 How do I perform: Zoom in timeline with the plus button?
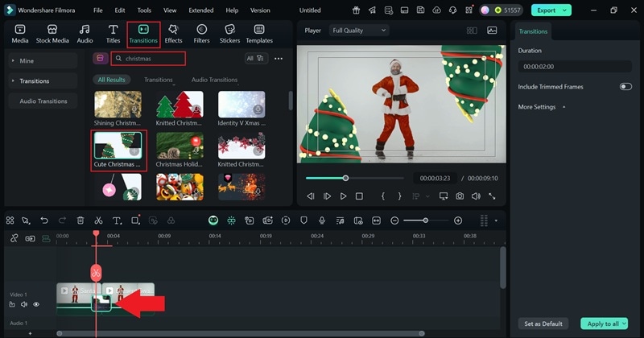point(458,221)
